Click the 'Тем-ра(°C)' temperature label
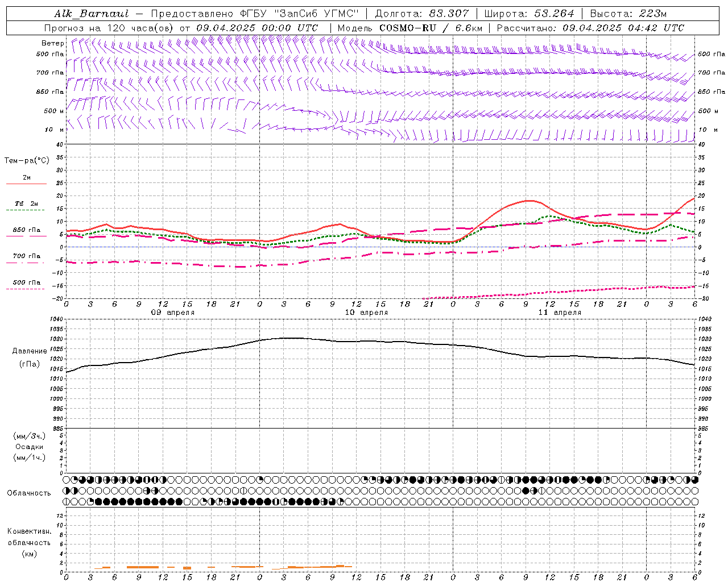 pyautogui.click(x=27, y=161)
